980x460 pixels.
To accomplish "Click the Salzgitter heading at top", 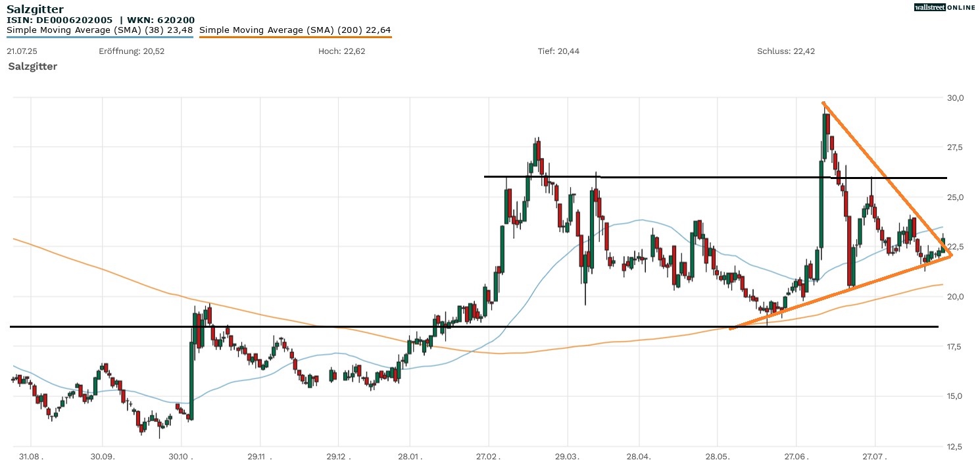I will pyautogui.click(x=35, y=9).
